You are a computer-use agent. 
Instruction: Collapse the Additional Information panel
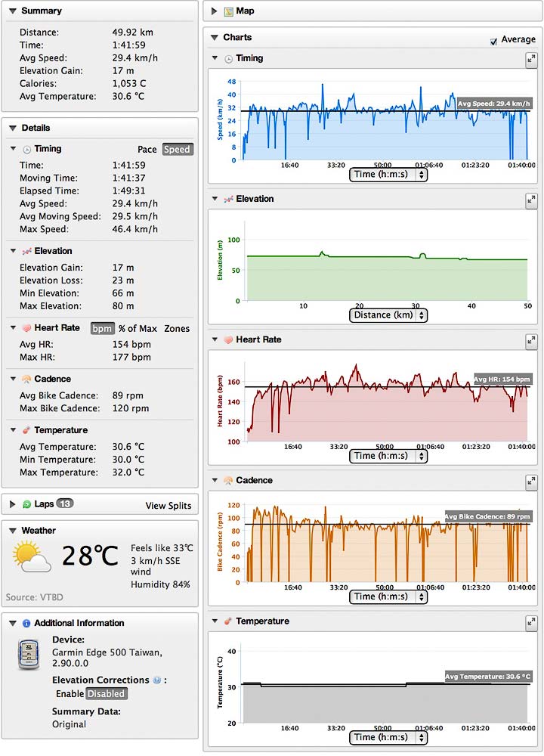(13, 623)
